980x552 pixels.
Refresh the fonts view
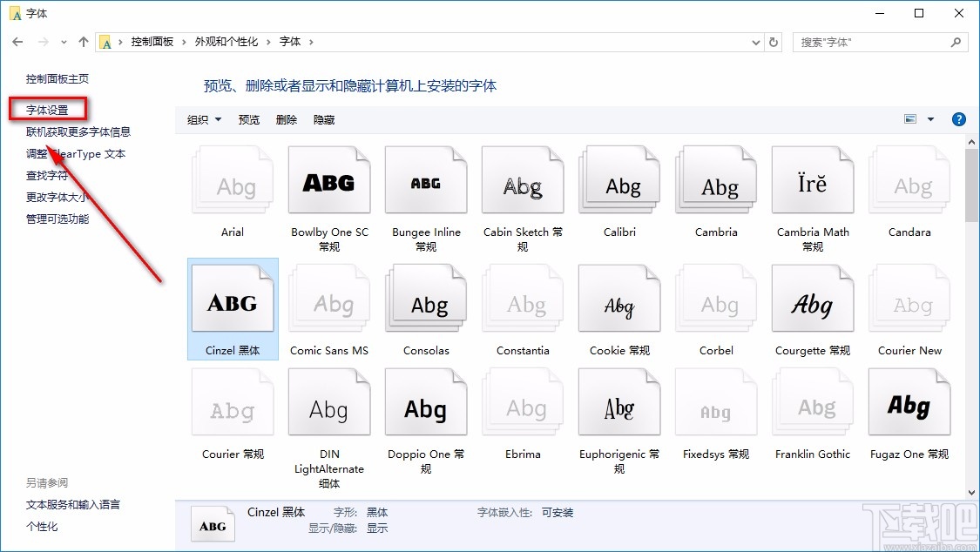point(774,41)
